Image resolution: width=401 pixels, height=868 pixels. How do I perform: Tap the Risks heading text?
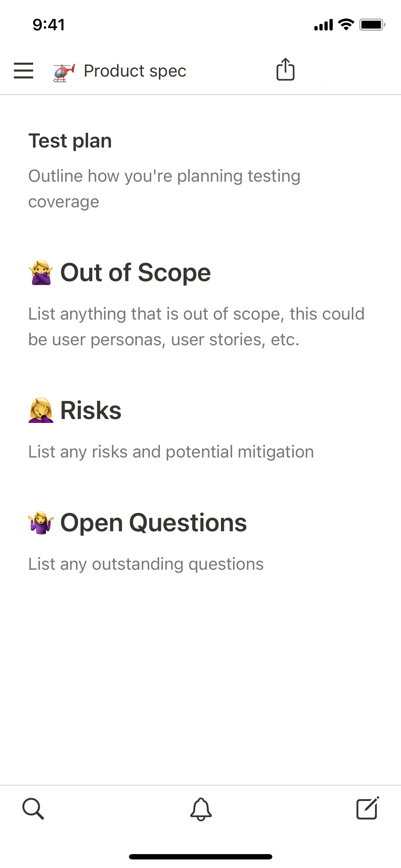[x=91, y=410]
